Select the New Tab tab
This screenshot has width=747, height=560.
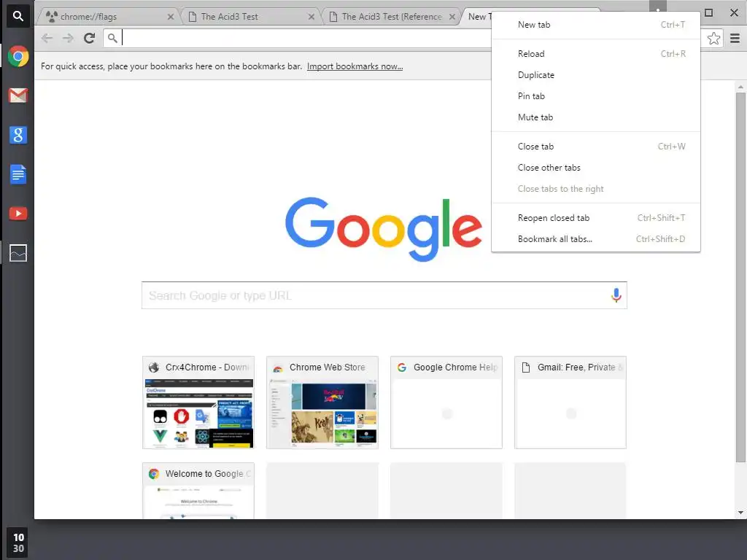click(477, 17)
